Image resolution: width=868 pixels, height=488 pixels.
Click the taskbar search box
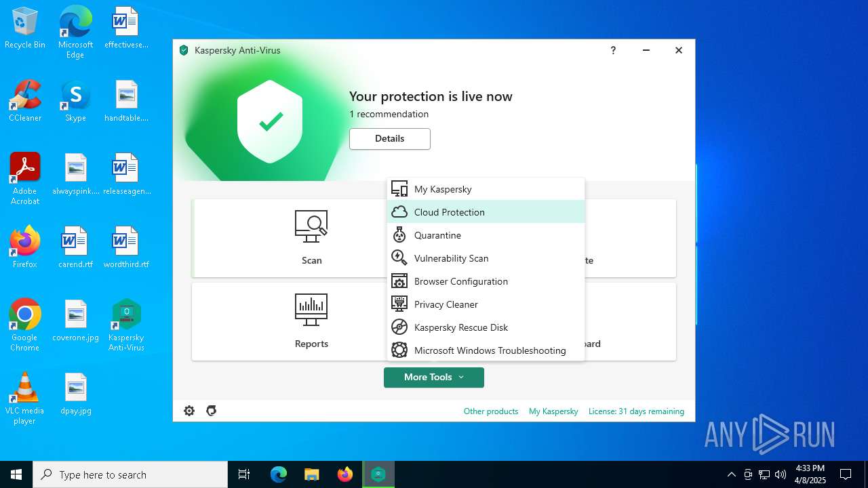(130, 474)
